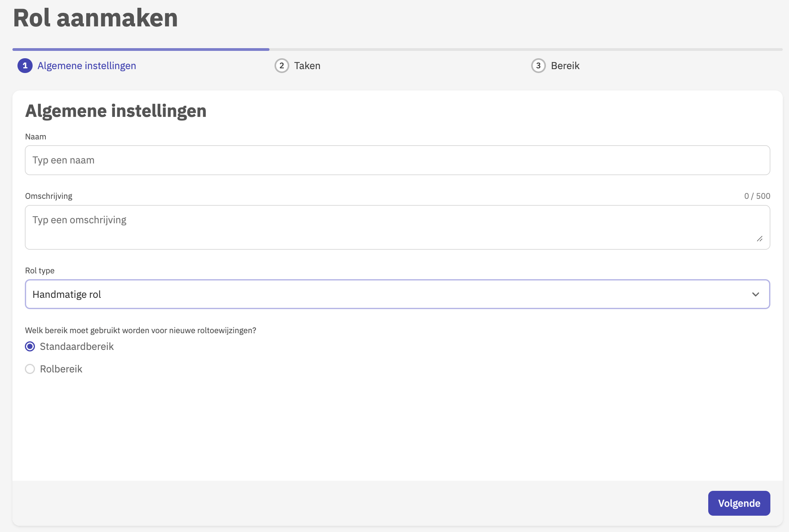Click the Rol type chevron arrow

click(755, 294)
